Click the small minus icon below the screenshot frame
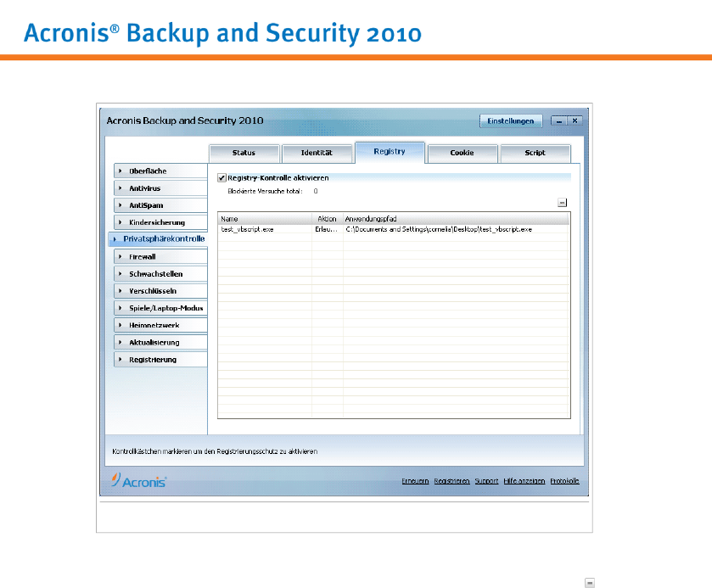Viewport: 712px width, 588px height. (590, 583)
